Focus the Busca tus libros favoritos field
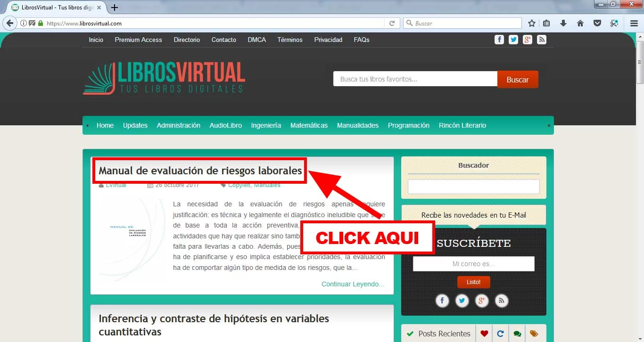This screenshot has width=644, height=342. pyautogui.click(x=415, y=79)
